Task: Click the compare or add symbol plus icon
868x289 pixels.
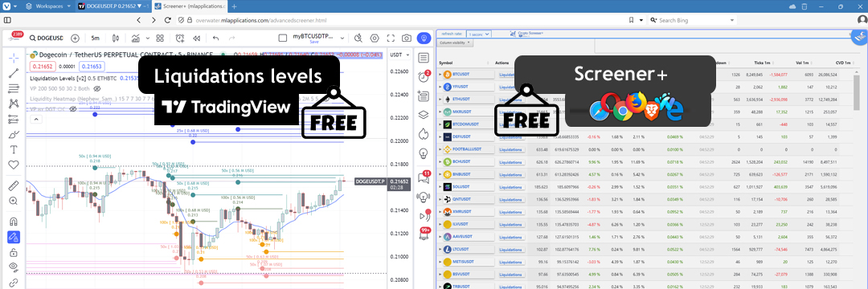Action: (x=76, y=38)
